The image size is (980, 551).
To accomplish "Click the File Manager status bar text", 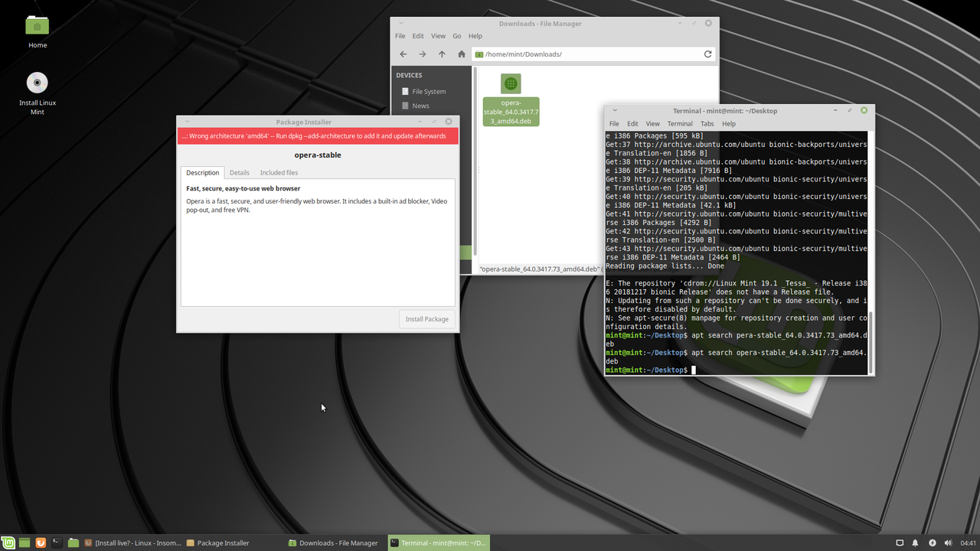I will pos(541,269).
